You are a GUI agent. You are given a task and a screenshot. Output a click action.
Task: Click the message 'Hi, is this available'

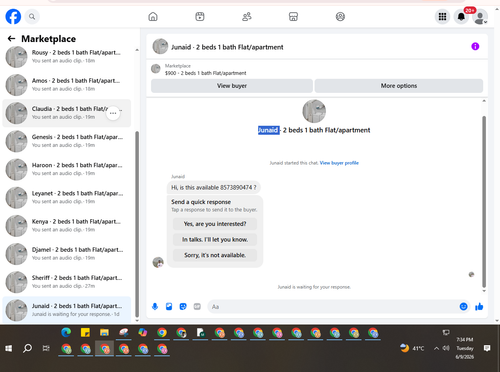click(x=214, y=187)
